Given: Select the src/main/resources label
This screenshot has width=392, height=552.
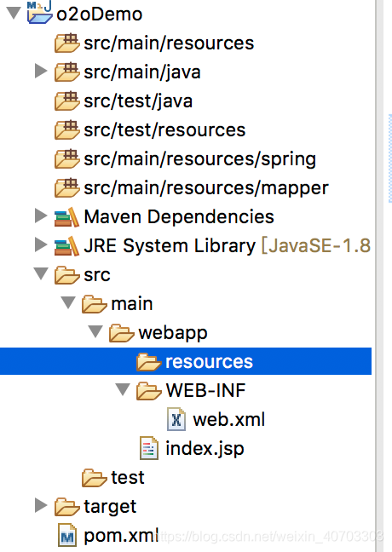Looking at the screenshot, I should tap(169, 43).
